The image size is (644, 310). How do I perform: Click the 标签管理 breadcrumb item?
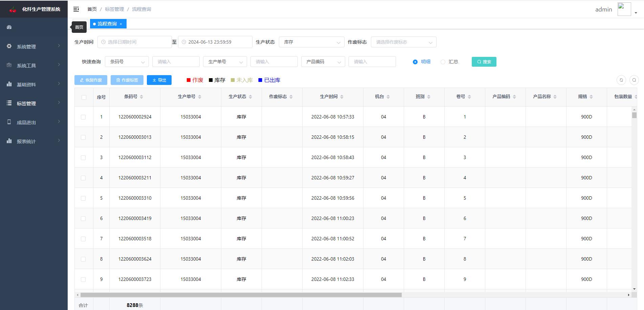point(114,9)
